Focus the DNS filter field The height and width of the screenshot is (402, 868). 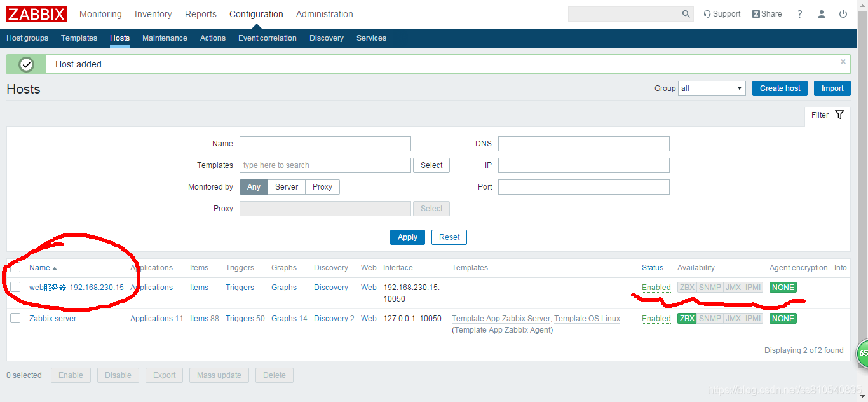pos(584,144)
